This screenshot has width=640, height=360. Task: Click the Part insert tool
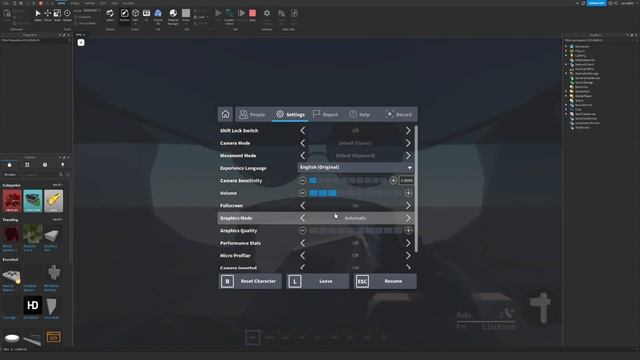click(x=136, y=15)
